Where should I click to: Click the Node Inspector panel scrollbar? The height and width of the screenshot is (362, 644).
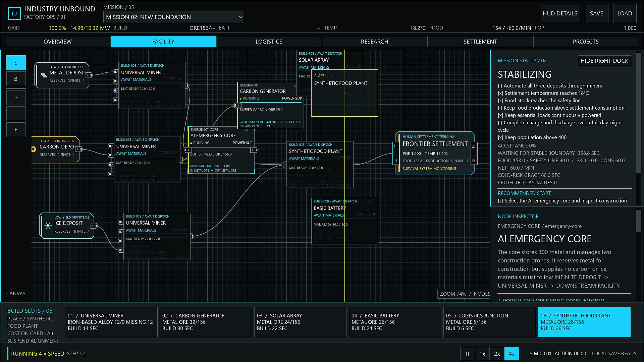(x=638, y=221)
